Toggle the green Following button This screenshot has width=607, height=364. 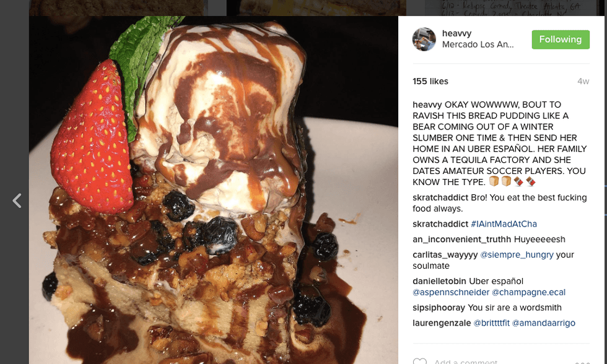click(x=561, y=40)
